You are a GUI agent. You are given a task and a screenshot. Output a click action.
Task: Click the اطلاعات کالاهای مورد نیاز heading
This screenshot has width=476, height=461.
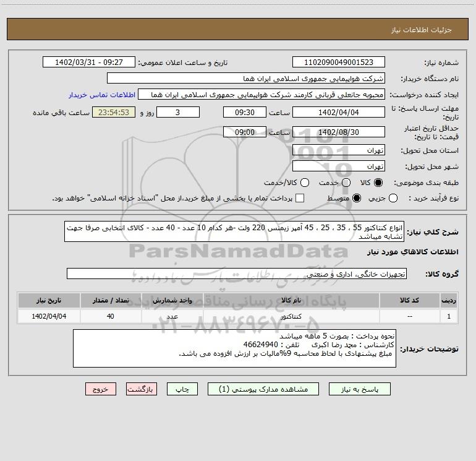[x=413, y=252]
